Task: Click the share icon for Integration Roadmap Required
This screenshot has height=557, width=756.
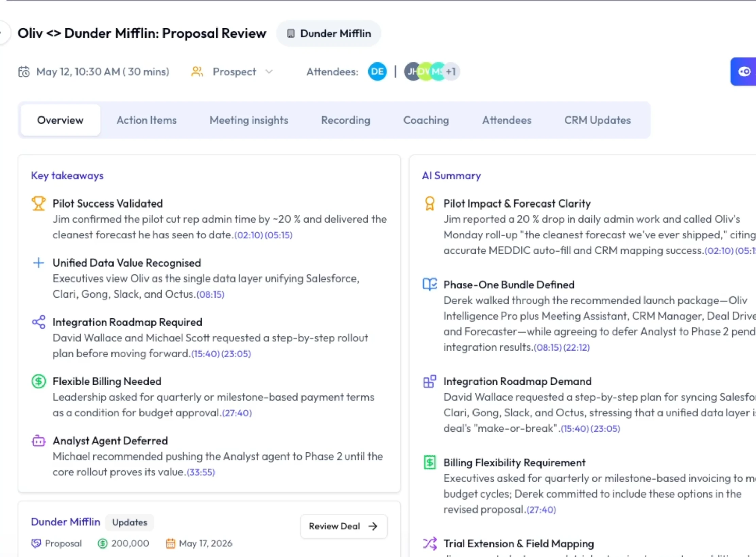Action: tap(38, 322)
